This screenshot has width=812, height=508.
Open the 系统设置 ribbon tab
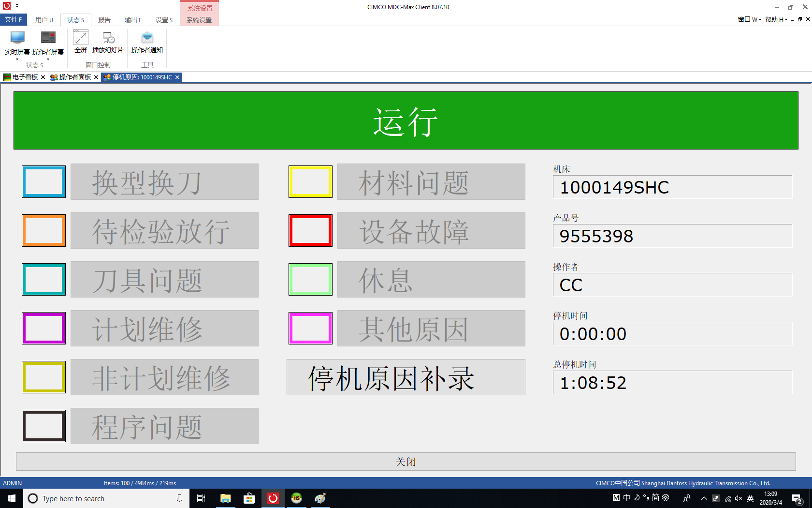pyautogui.click(x=199, y=20)
